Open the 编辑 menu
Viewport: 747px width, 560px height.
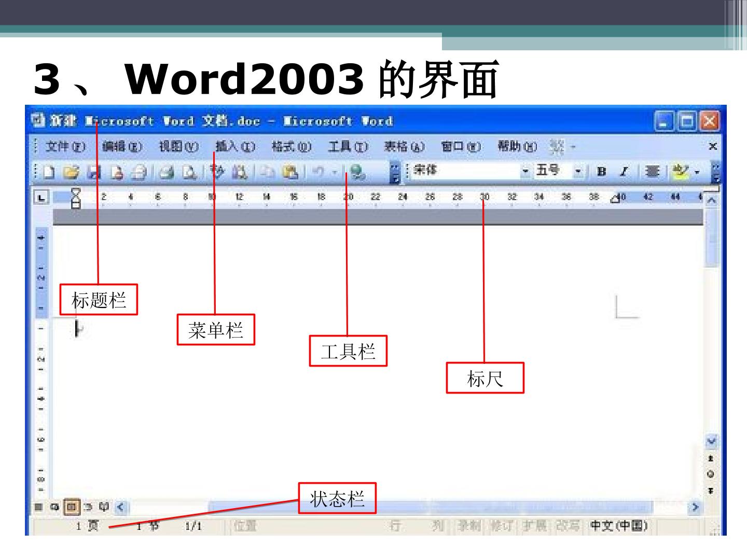click(x=122, y=147)
